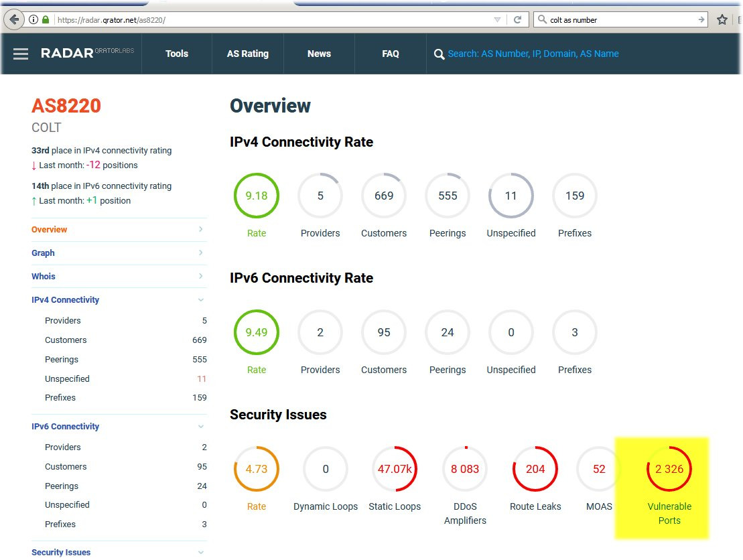Click the Vulnerable Ports 2 326 circle

pos(669,469)
